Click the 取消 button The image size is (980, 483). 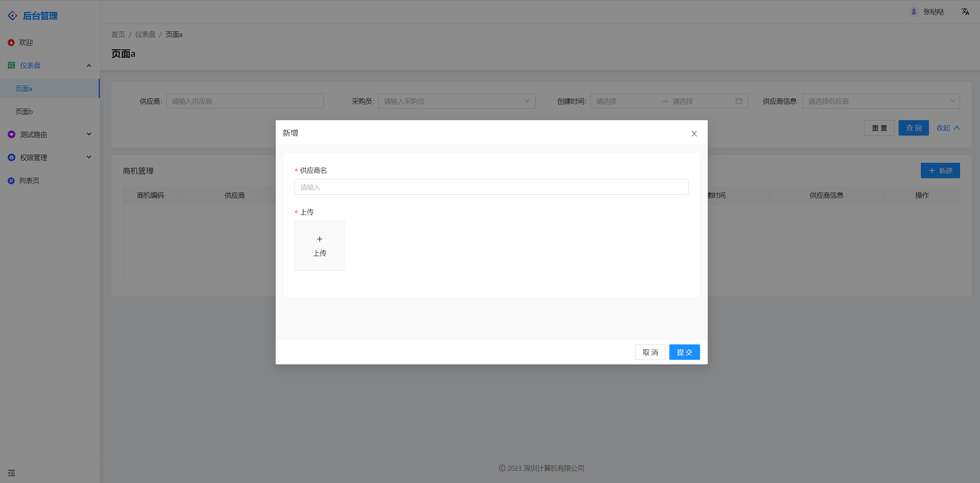point(650,352)
